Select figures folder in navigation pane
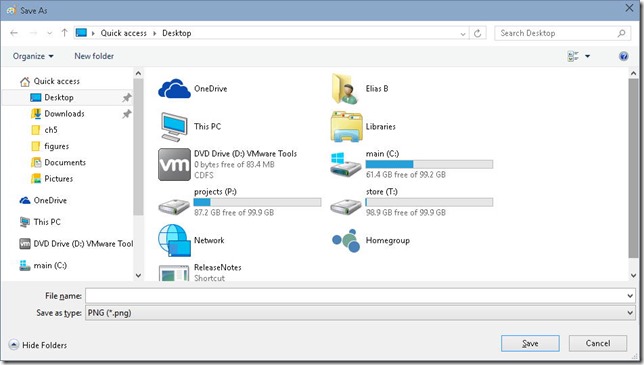The width and height of the screenshot is (644, 365). coord(56,146)
